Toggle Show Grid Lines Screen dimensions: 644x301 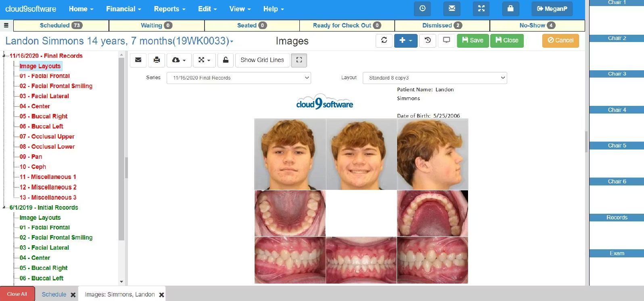(x=262, y=60)
